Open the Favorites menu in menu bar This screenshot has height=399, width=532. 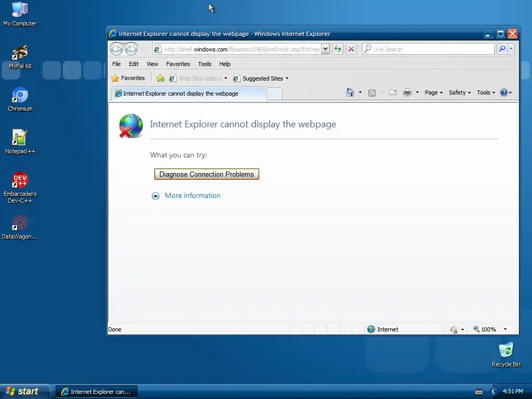point(178,64)
